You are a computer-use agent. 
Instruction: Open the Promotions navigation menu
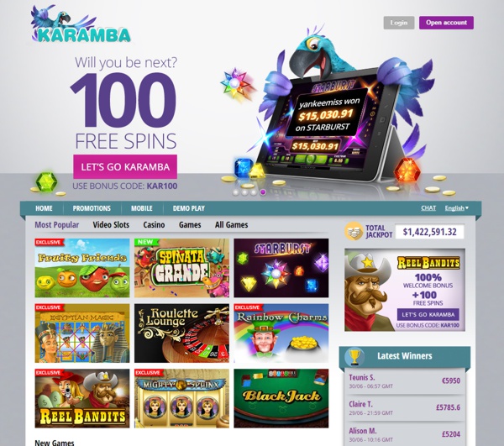tap(92, 208)
